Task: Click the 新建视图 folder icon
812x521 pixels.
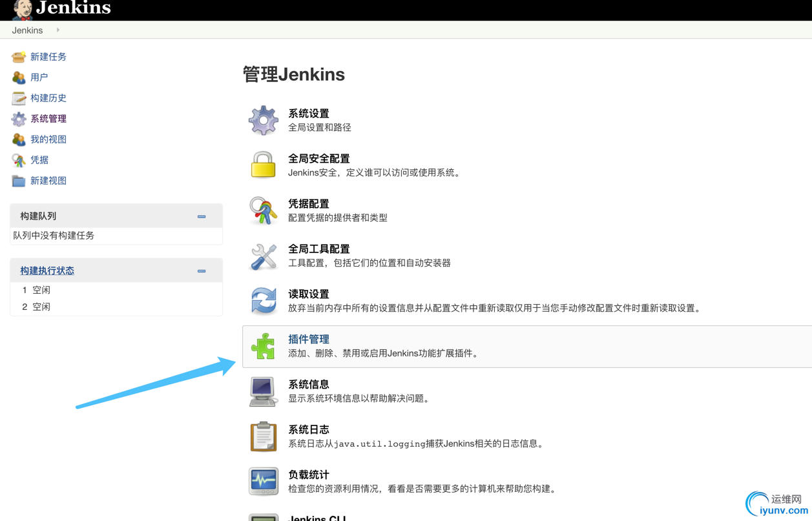Action: [19, 181]
